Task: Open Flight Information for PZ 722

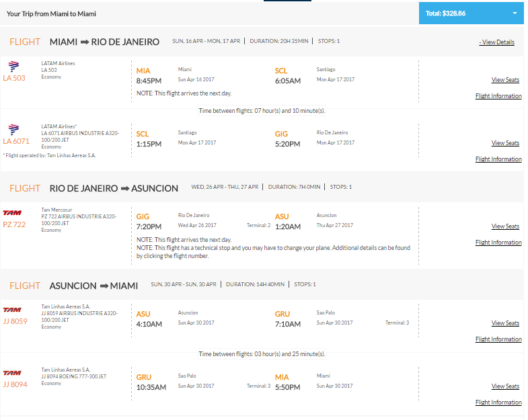Action: pyautogui.click(x=498, y=243)
